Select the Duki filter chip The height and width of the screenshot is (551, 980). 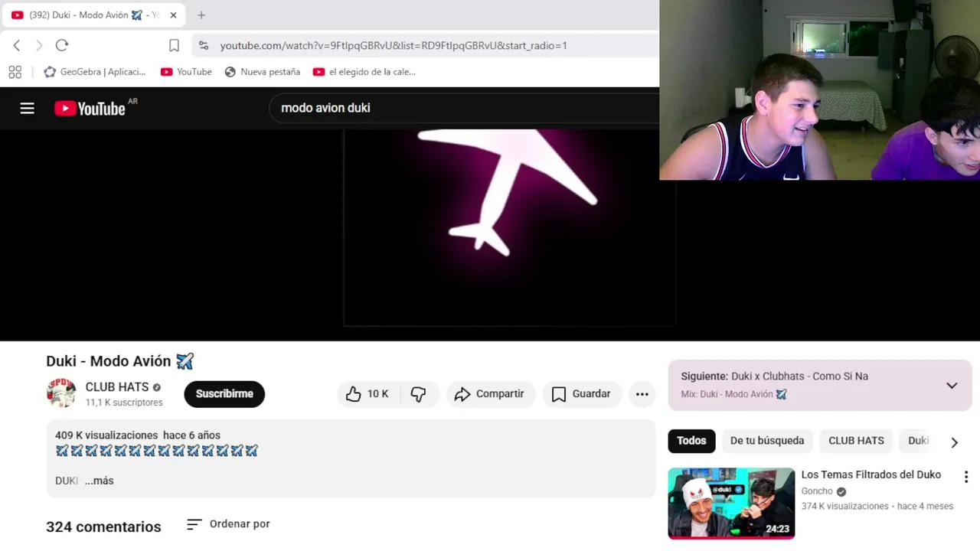pos(918,441)
